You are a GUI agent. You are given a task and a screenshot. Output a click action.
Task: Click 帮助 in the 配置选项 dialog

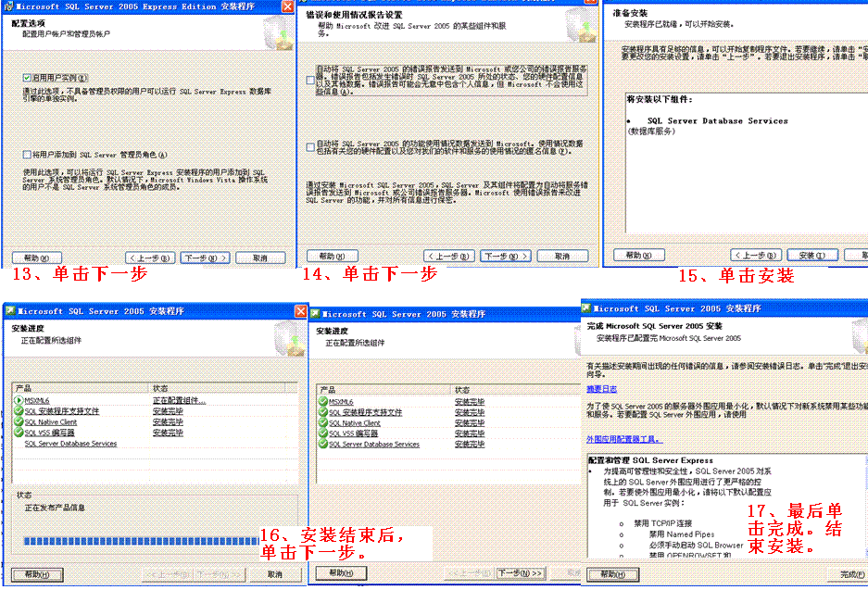coord(37,257)
